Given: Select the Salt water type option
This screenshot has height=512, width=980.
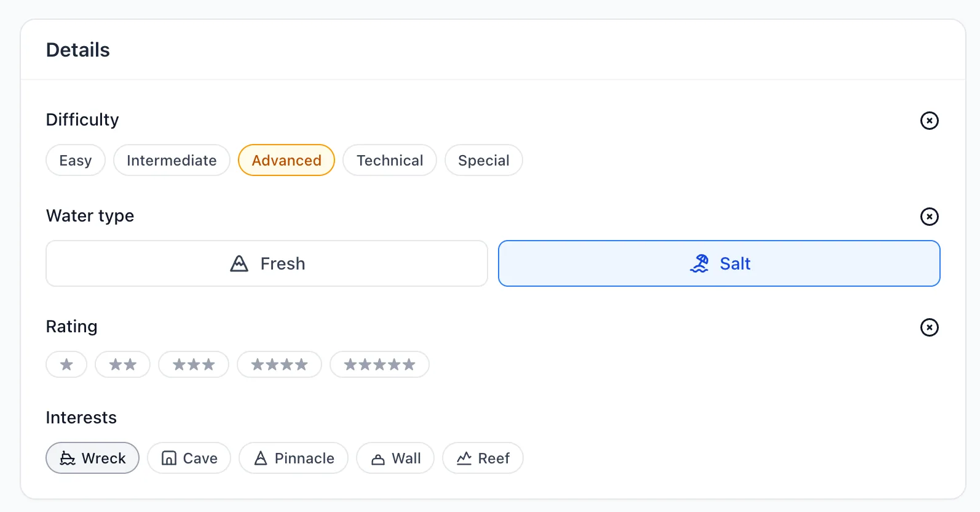Looking at the screenshot, I should click(x=719, y=263).
